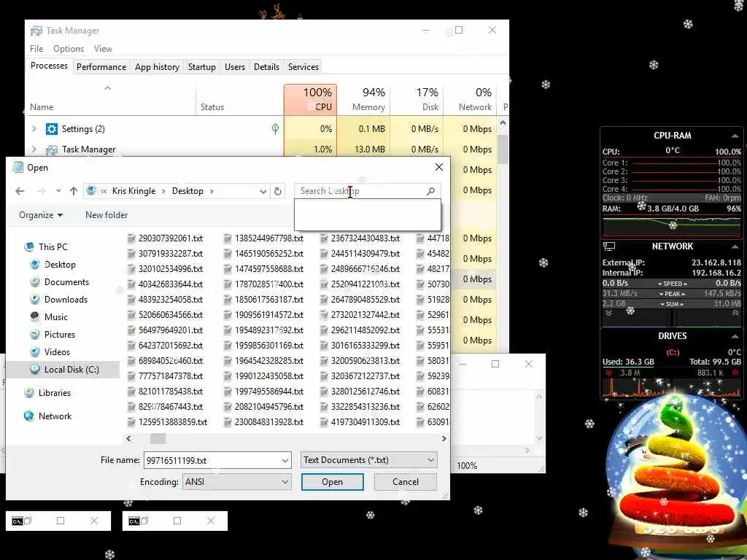Open Recent locations dropdown arrow
This screenshot has height=560, width=747.
pos(58,191)
